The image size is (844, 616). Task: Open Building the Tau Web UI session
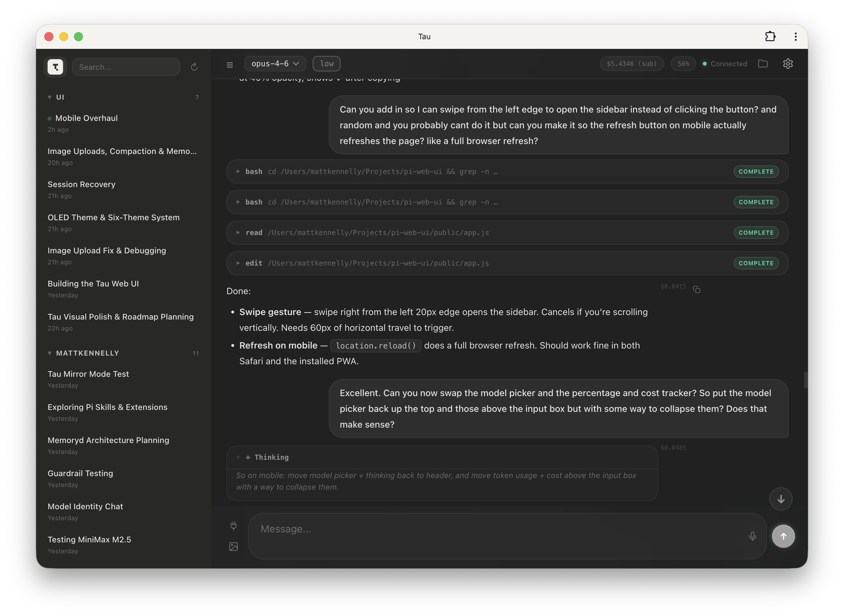point(123,289)
